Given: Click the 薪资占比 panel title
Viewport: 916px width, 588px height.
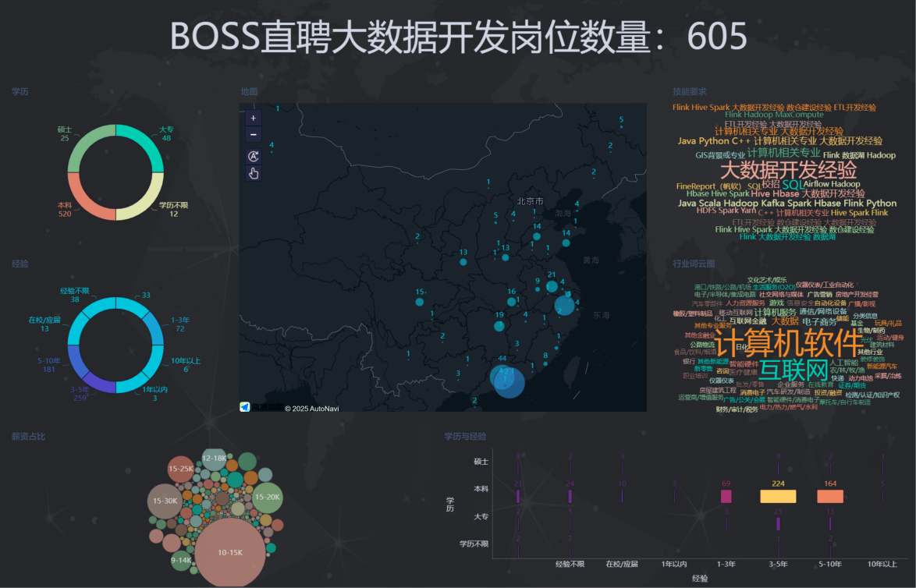Looking at the screenshot, I should coord(28,436).
